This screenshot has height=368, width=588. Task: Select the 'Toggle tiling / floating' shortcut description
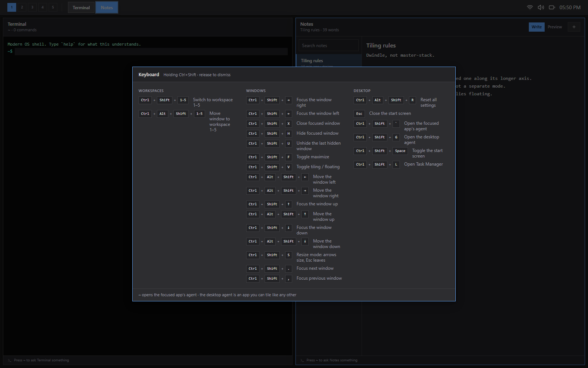(318, 167)
